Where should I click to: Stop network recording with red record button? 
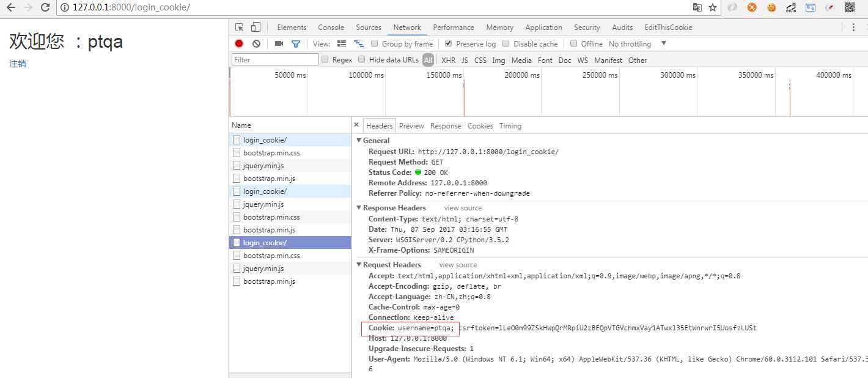tap(239, 43)
